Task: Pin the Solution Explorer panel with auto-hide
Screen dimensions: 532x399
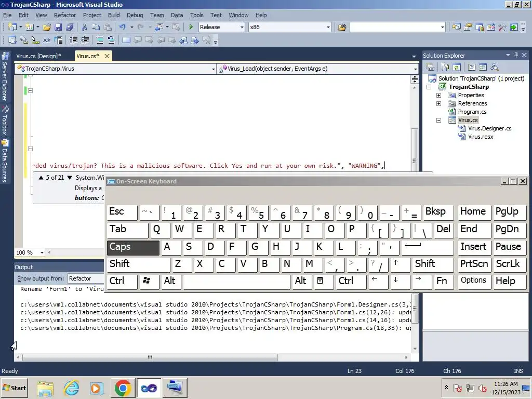Action: (516, 55)
